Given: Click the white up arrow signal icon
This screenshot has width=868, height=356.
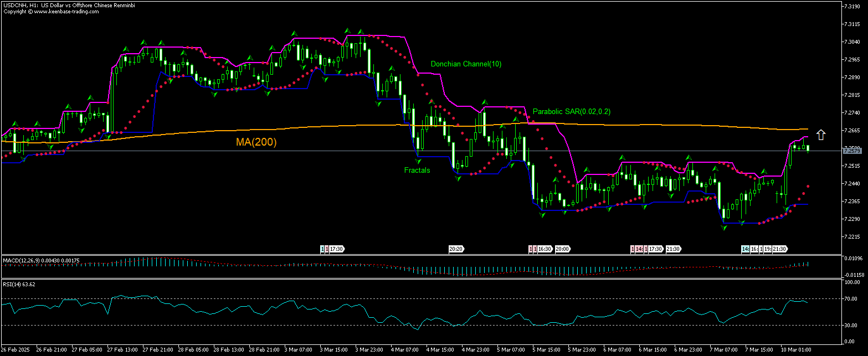Looking at the screenshot, I should (821, 135).
